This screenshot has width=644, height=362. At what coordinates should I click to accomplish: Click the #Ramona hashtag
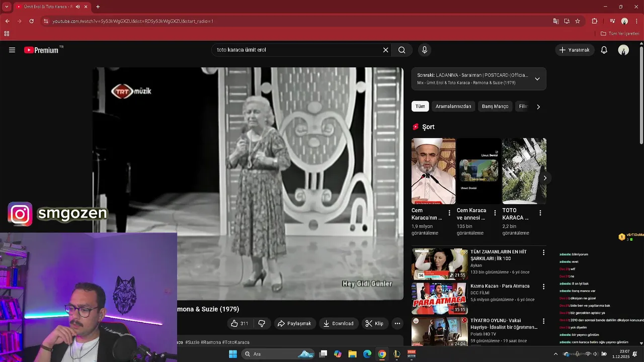click(211, 342)
